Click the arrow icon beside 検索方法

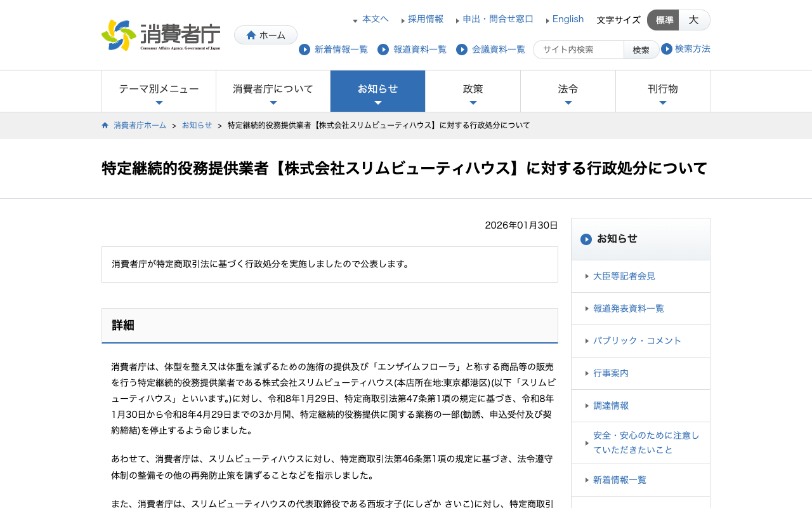tap(667, 49)
